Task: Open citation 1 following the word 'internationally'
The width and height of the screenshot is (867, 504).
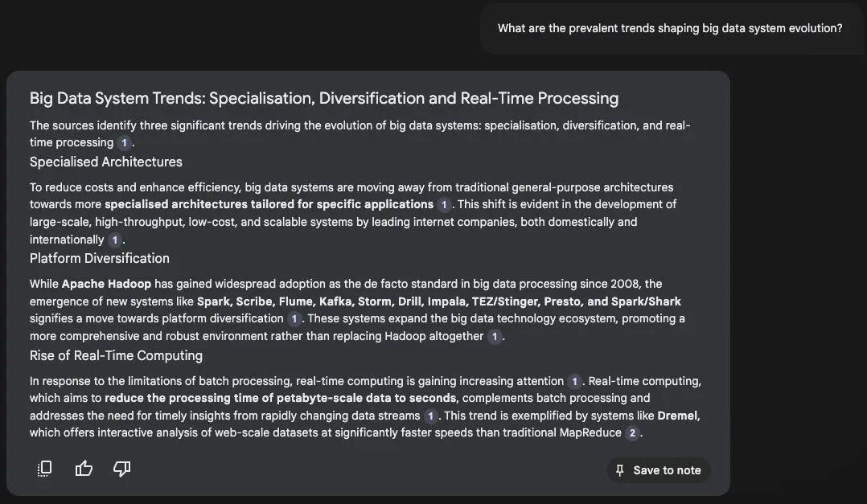Action: click(x=115, y=240)
